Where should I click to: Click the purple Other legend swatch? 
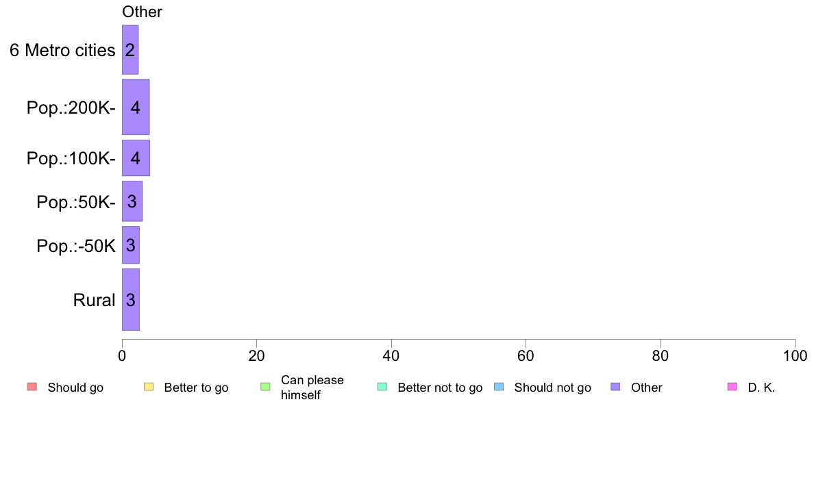(x=616, y=387)
